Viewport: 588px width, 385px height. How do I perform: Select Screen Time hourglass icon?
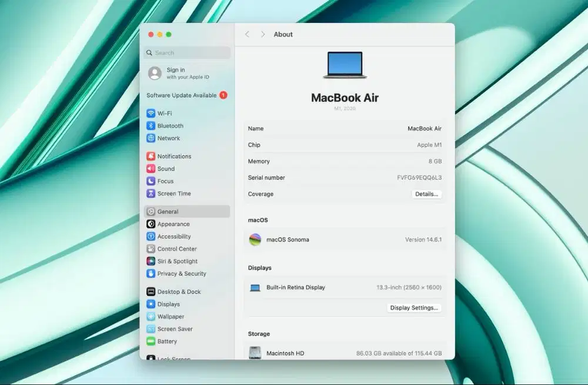click(151, 193)
